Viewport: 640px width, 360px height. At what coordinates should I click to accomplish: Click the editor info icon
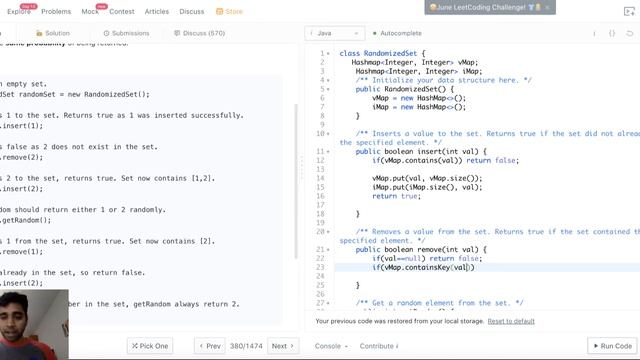pyautogui.click(x=594, y=33)
